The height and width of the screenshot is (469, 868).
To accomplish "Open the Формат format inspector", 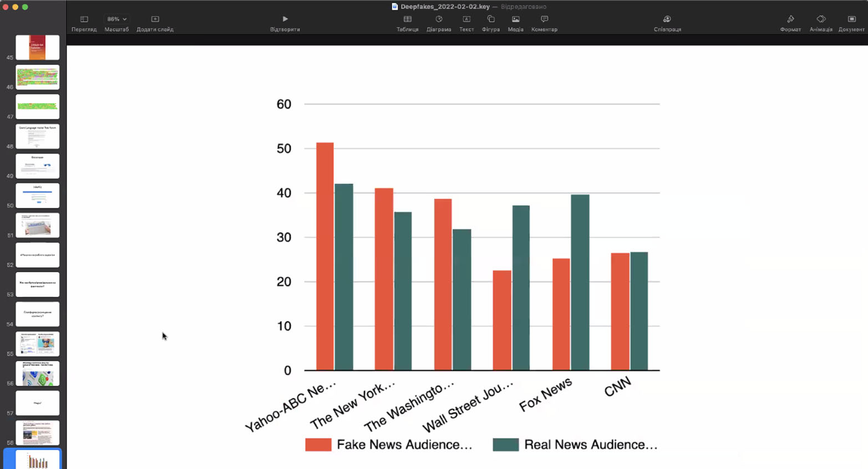I will coord(790,23).
